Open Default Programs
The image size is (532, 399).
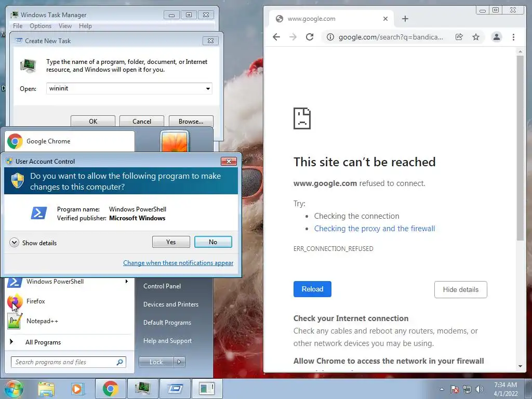(167, 323)
